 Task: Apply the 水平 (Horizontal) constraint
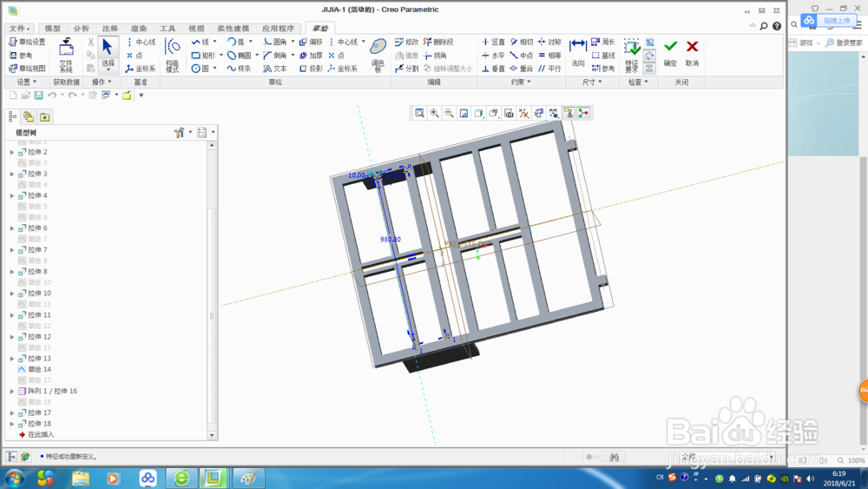click(x=493, y=56)
